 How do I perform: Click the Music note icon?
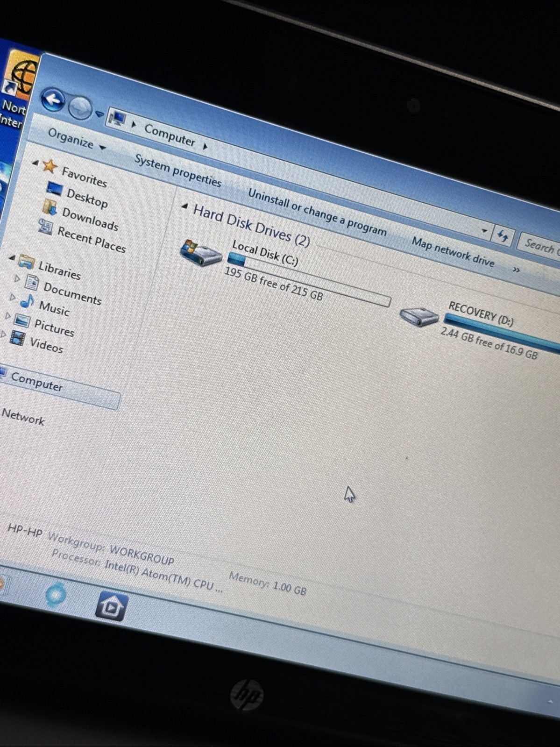(x=27, y=301)
